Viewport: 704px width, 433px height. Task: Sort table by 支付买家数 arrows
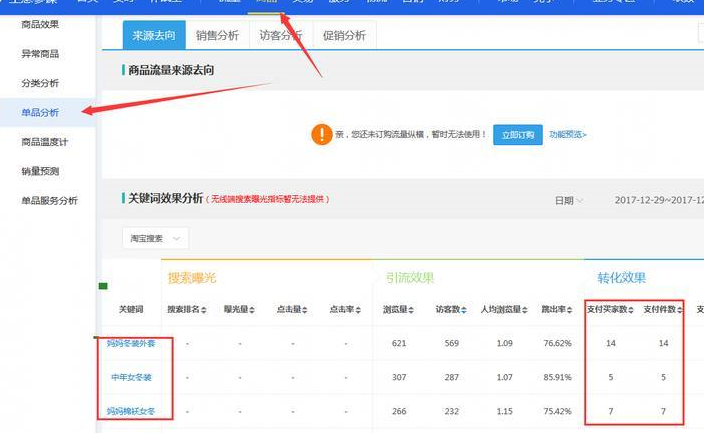coord(630,310)
